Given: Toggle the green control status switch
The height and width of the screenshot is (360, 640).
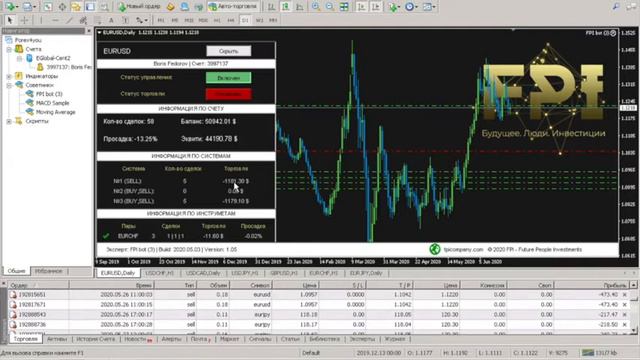Looking at the screenshot, I should point(229,78).
